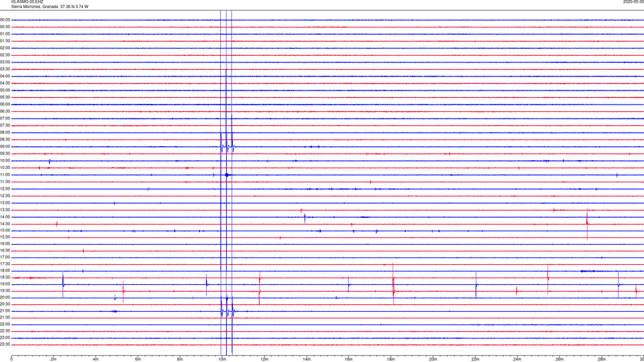Select the 10:30 time row label

pyautogui.click(x=5, y=168)
